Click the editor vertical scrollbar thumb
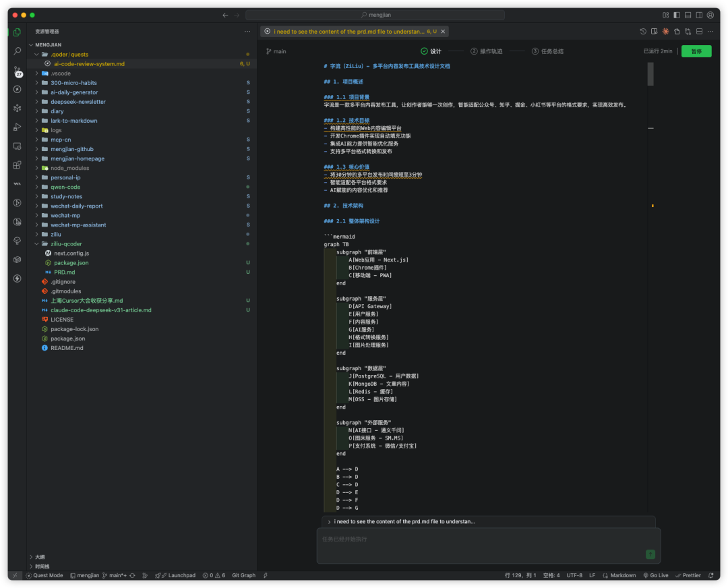This screenshot has width=728, height=588. pyautogui.click(x=650, y=74)
